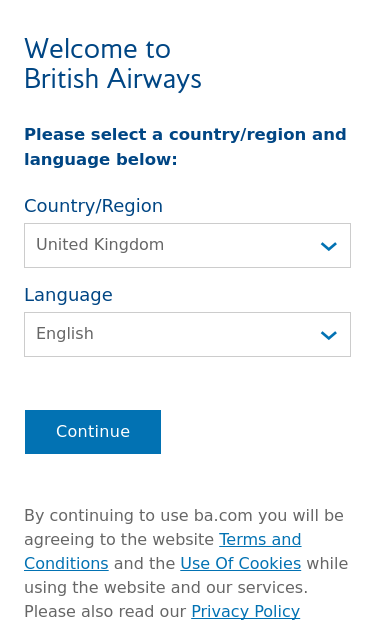Open the Privacy Policy link
The width and height of the screenshot is (375, 627).
[x=245, y=611]
